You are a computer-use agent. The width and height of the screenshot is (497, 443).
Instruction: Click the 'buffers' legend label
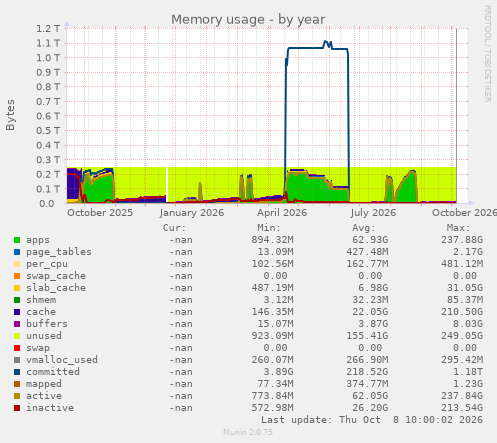(x=47, y=324)
